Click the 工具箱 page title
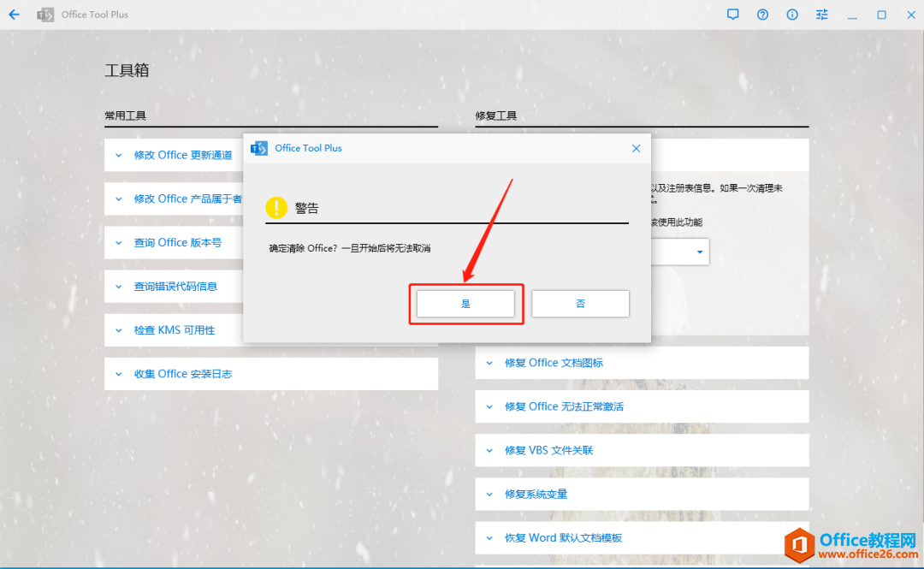Image resolution: width=924 pixels, height=569 pixels. pyautogui.click(x=127, y=70)
